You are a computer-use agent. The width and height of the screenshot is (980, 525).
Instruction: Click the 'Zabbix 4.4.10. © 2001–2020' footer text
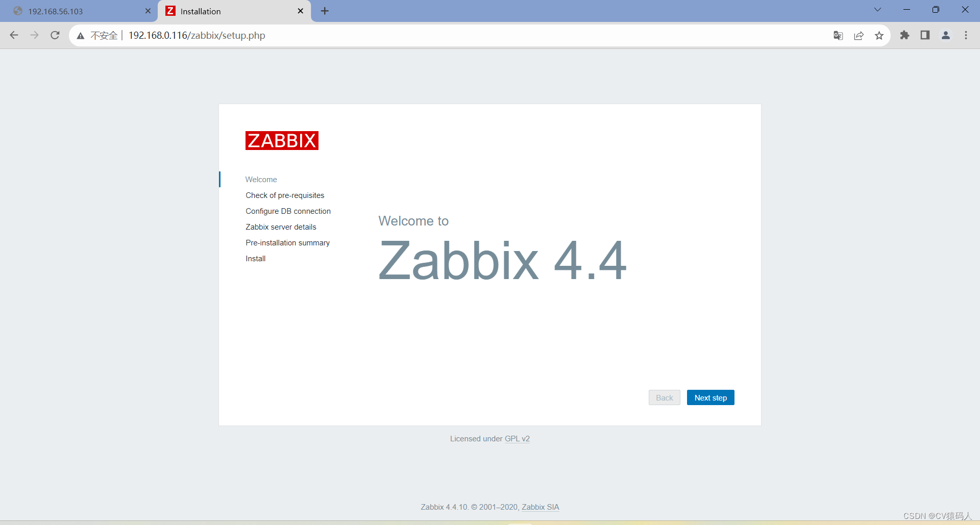coord(469,507)
